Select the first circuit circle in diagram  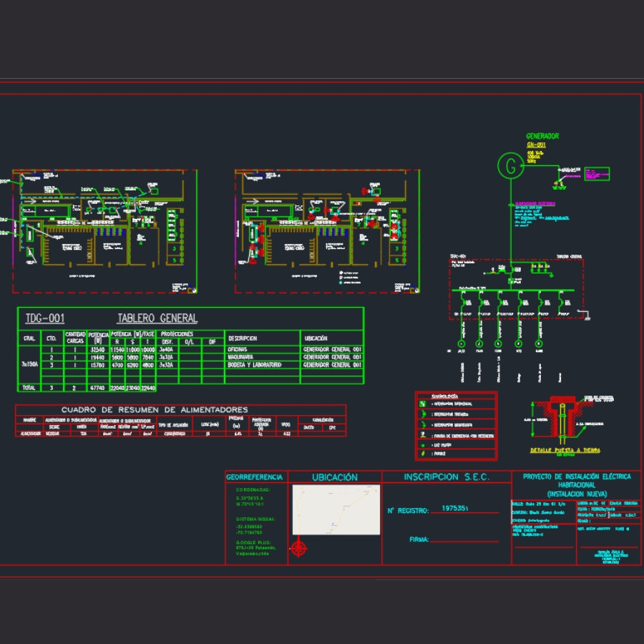point(461,344)
